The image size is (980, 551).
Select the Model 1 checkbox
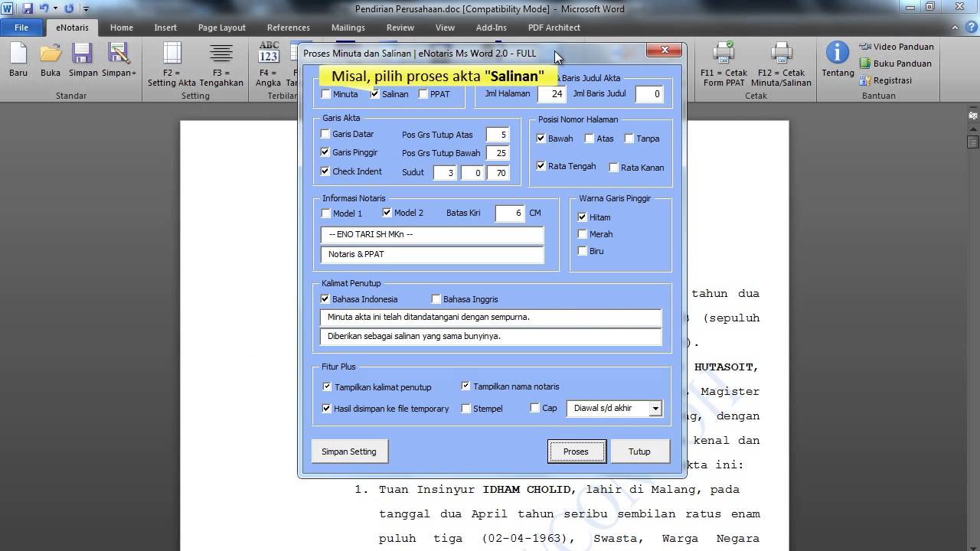coord(326,214)
